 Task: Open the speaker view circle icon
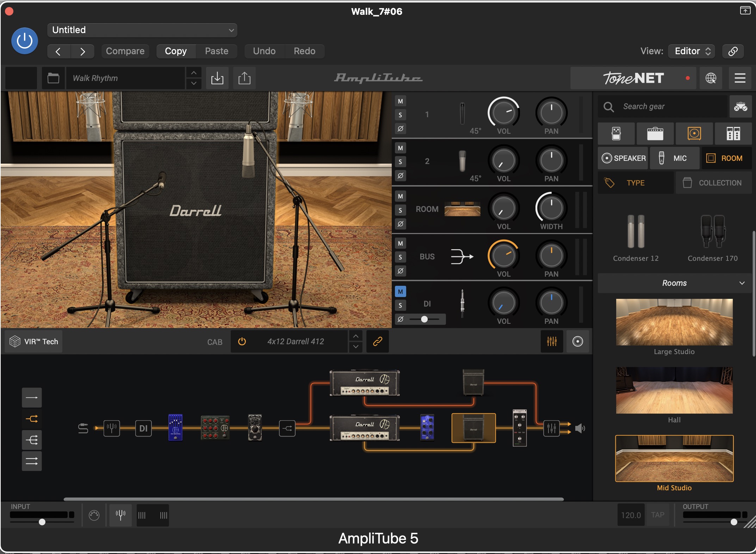(578, 341)
